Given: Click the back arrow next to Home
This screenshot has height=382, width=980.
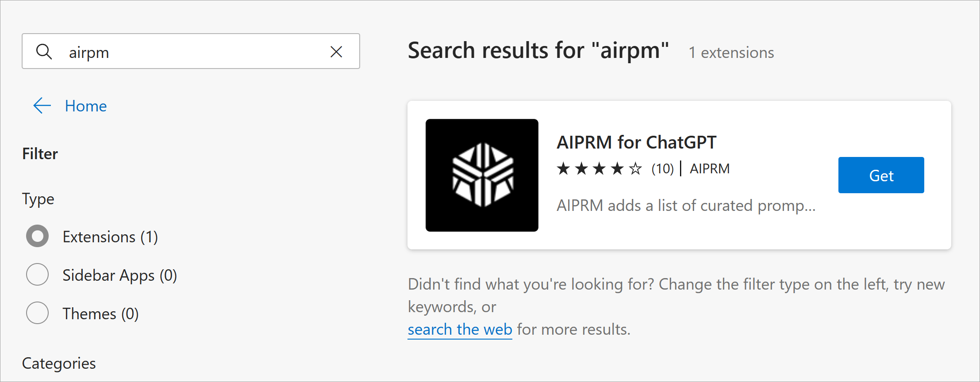Looking at the screenshot, I should click(x=41, y=106).
